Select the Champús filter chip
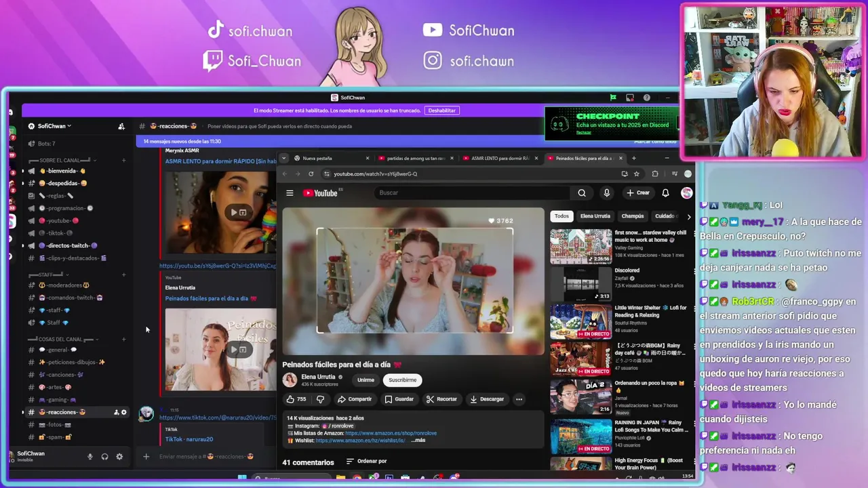Viewport: 868px width, 488px height. point(632,216)
